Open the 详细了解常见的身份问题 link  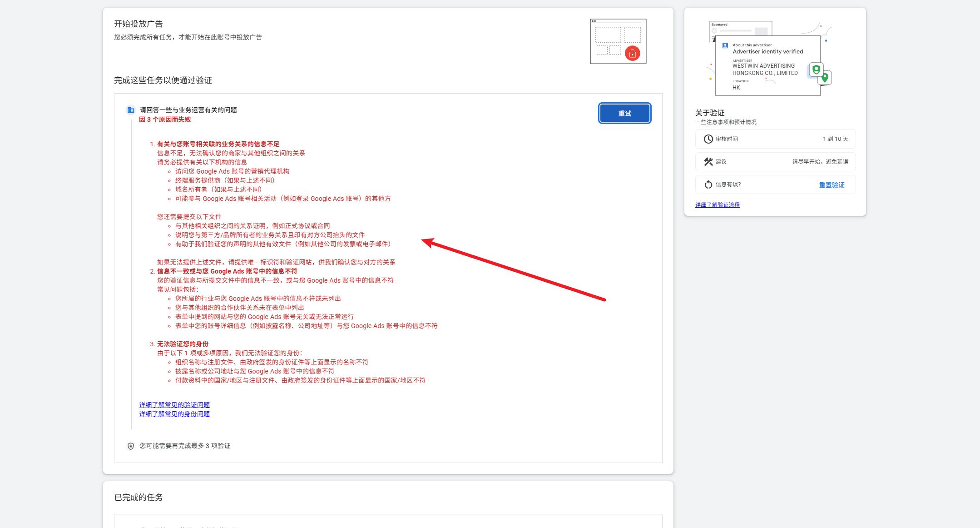point(174,414)
